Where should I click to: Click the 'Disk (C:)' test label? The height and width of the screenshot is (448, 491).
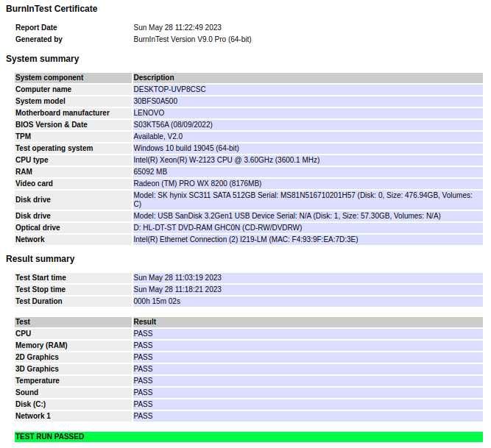pos(30,404)
